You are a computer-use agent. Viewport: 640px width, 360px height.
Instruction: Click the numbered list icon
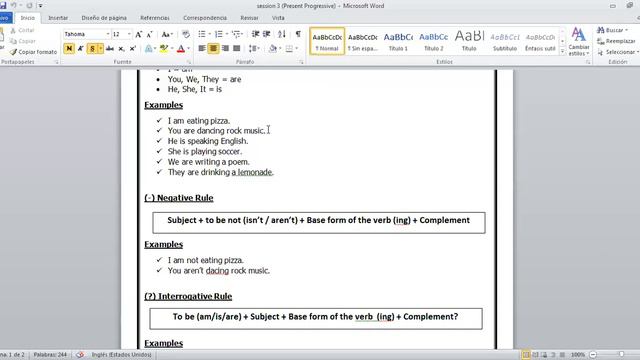coord(219,34)
